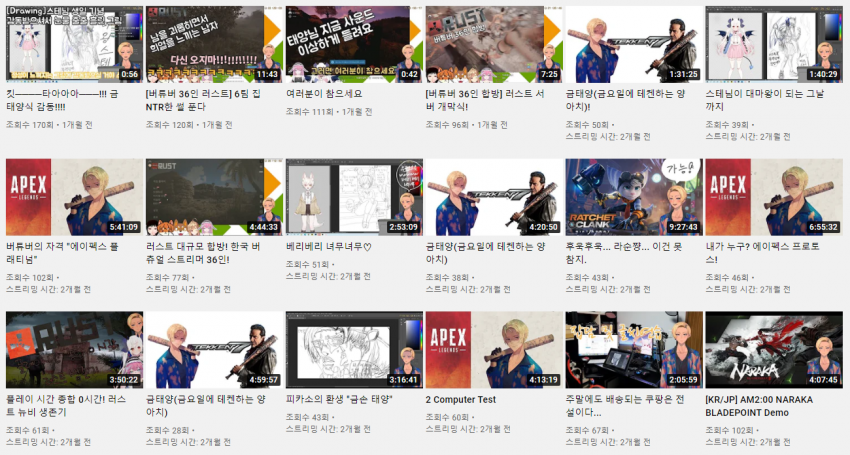Open the 1:31:25 Tekken 7 thumbnail
This screenshot has height=455, width=850.
pos(634,44)
